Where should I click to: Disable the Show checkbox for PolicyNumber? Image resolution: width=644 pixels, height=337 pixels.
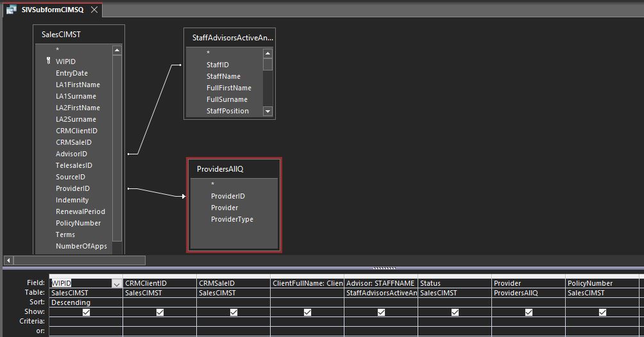tap(602, 312)
